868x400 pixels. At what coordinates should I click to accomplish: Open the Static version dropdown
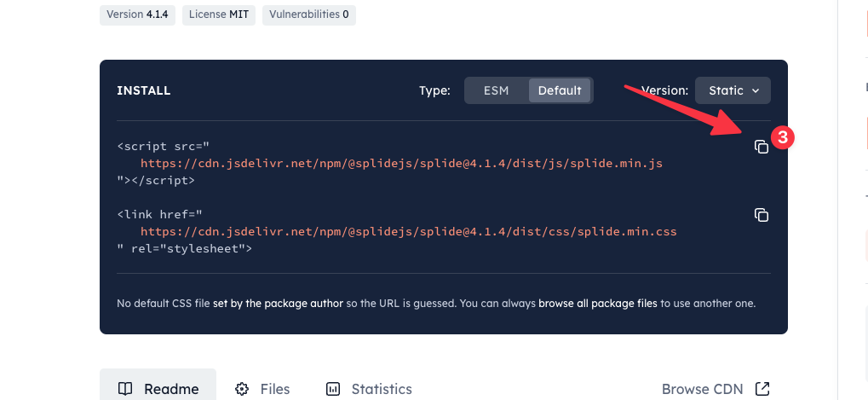733,90
